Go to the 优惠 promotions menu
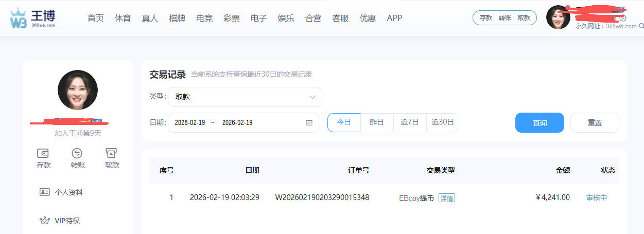The width and height of the screenshot is (644, 234). (368, 18)
